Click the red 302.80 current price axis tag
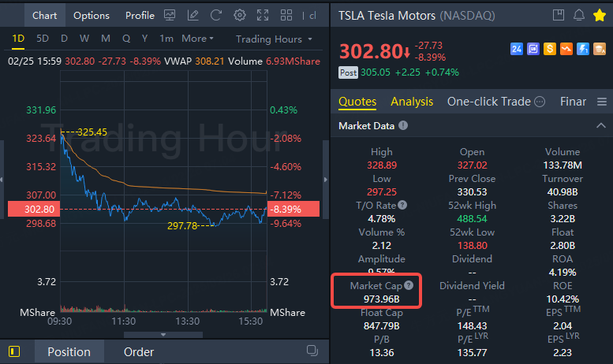This screenshot has height=364, width=613. coord(34,209)
